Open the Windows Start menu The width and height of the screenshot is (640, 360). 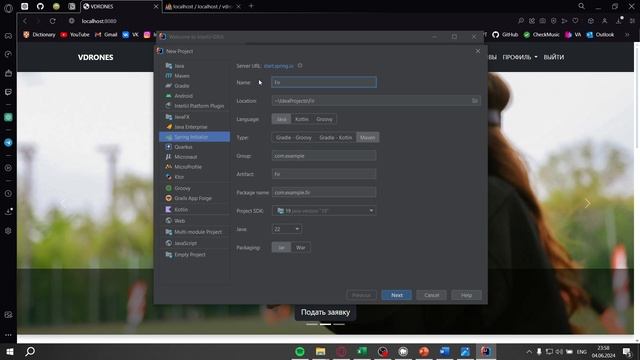click(10, 351)
